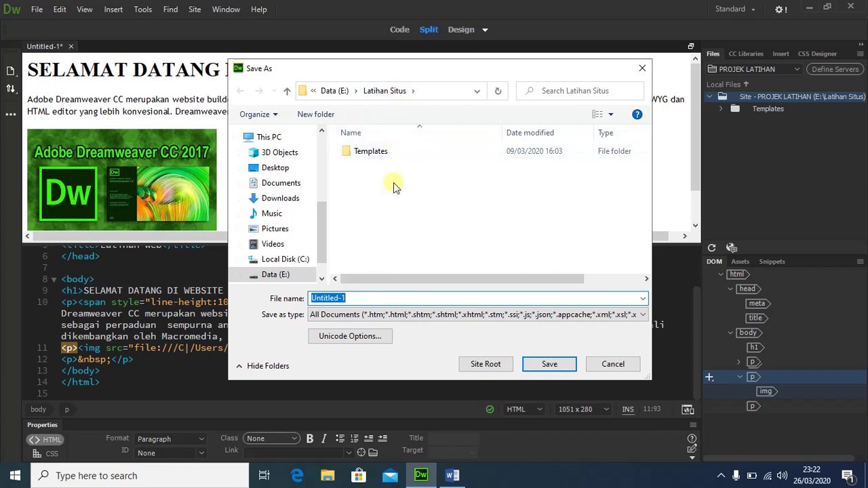Screen dimensions: 868x488
Task: Open Dreamweaver from the taskbar
Action: click(420, 475)
